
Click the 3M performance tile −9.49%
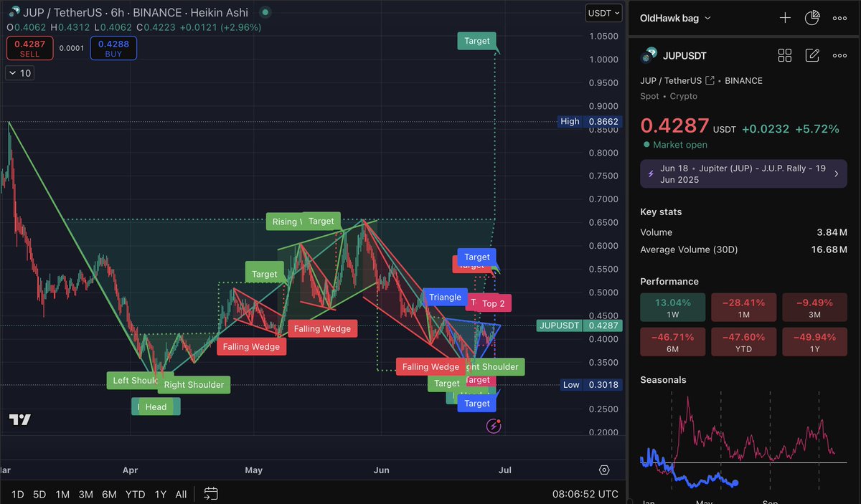pyautogui.click(x=814, y=307)
